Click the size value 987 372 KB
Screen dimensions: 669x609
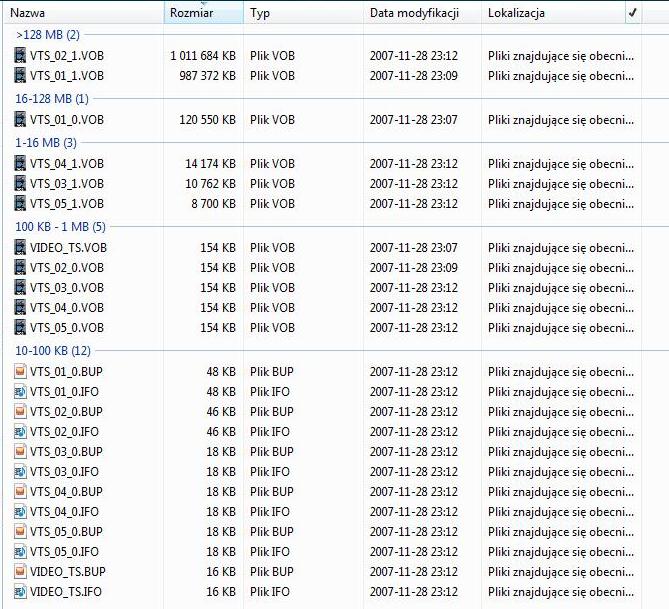click(208, 76)
